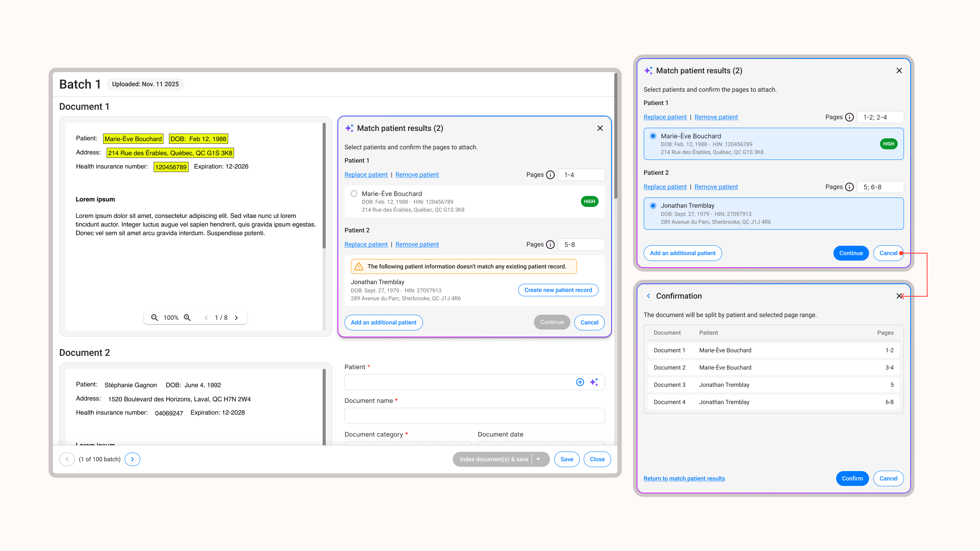Click the plus icon to add a patient
980x551 pixels.
[580, 382]
